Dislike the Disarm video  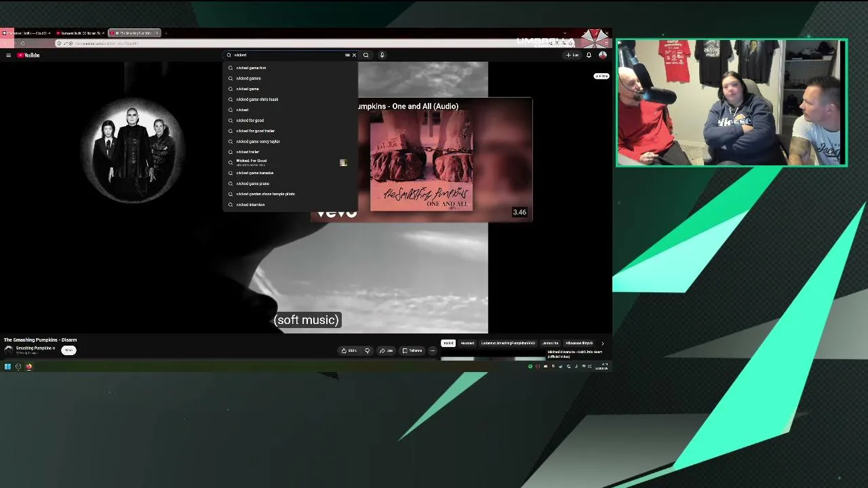(367, 350)
